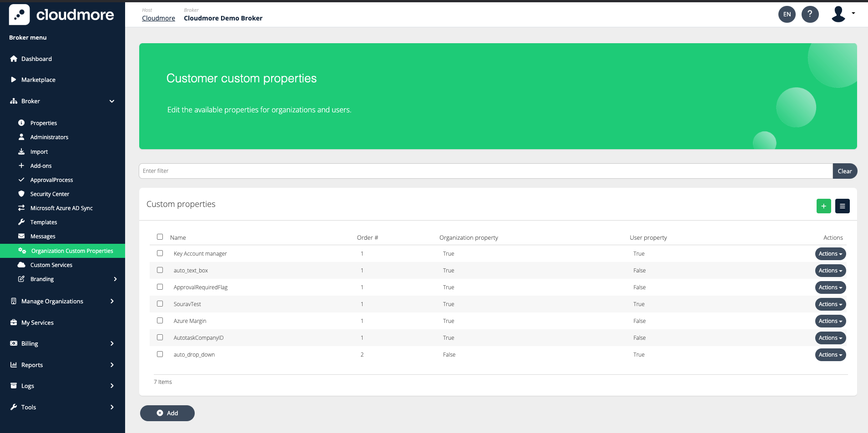Open Dashboard from the sidebar
The height and width of the screenshot is (433, 868).
coord(36,59)
